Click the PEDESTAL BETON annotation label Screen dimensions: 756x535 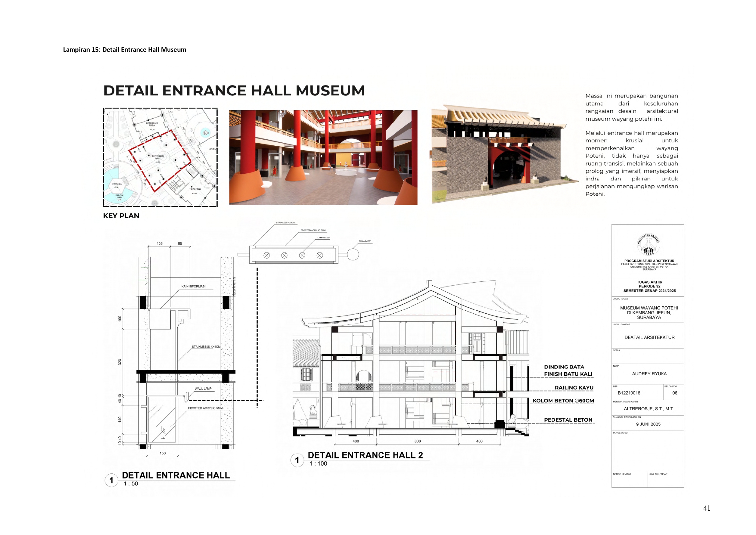(x=568, y=420)
